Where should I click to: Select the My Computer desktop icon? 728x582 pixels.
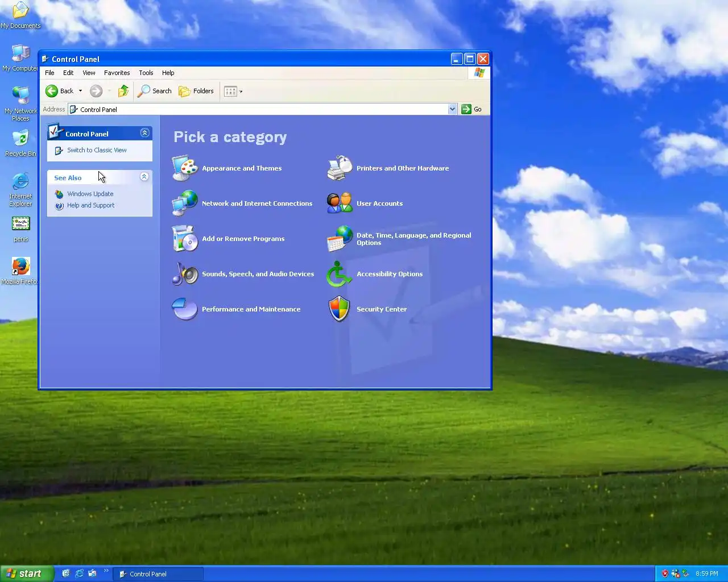coord(20,57)
